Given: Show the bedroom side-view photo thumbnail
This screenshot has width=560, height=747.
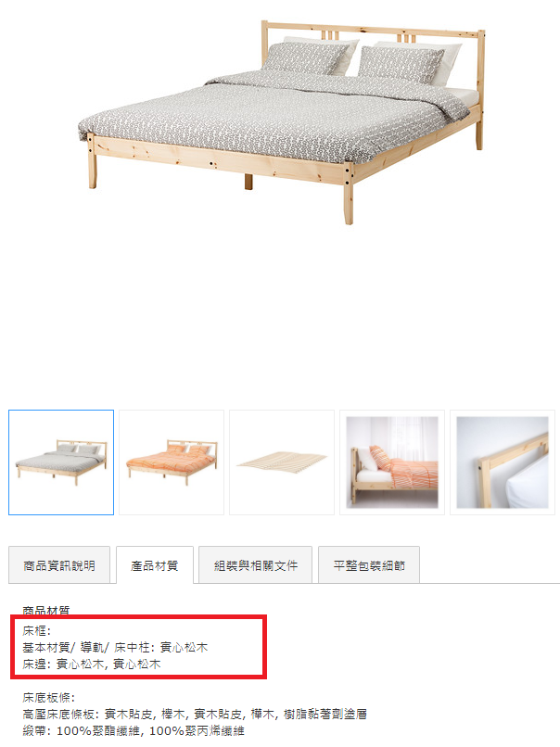Looking at the screenshot, I should click(392, 462).
